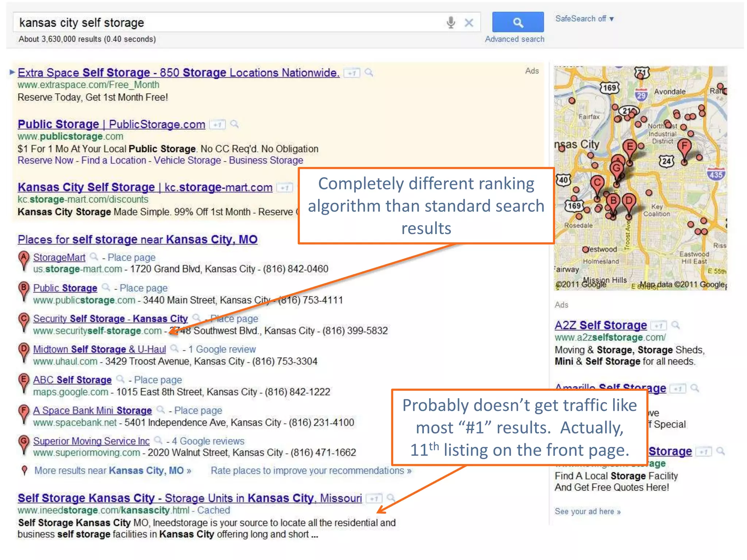Preview ABC Self Storage with magnifier icon

(120, 379)
